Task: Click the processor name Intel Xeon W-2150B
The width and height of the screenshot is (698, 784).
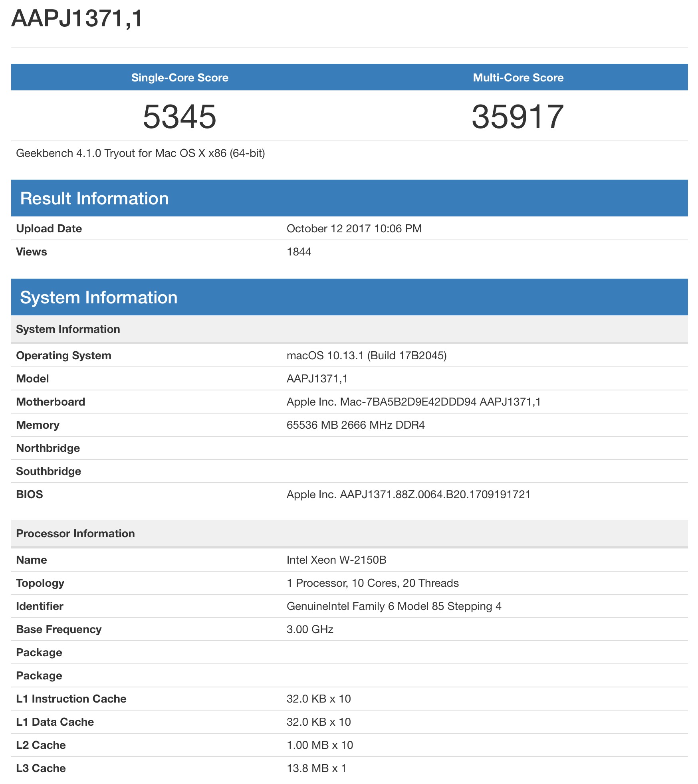Action: coord(336,560)
